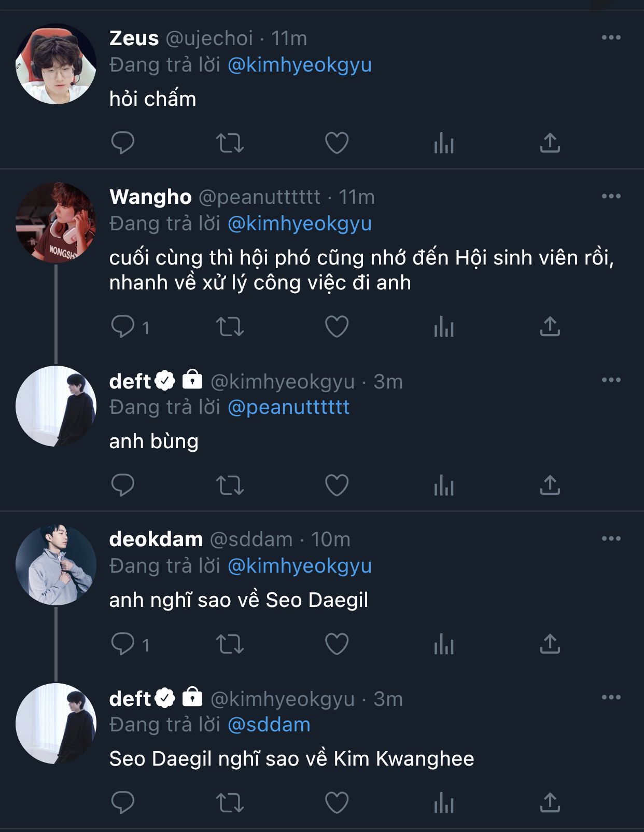Open more options for deokdam's tweet
644x832 pixels.
click(x=611, y=538)
